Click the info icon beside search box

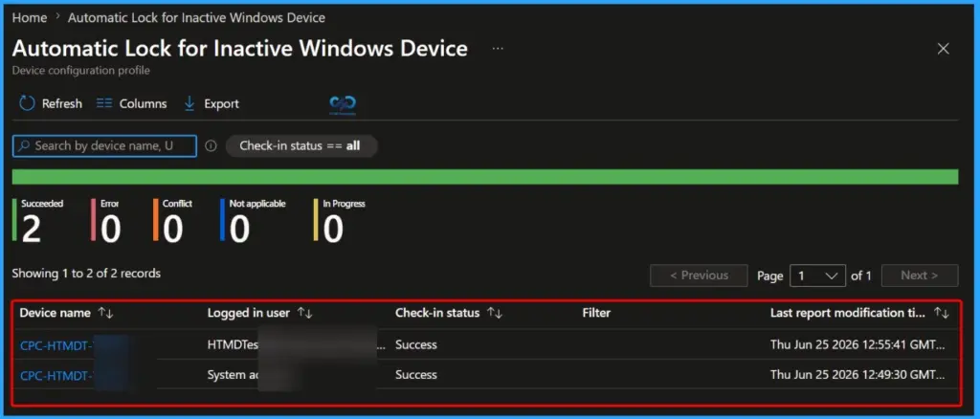(x=212, y=146)
